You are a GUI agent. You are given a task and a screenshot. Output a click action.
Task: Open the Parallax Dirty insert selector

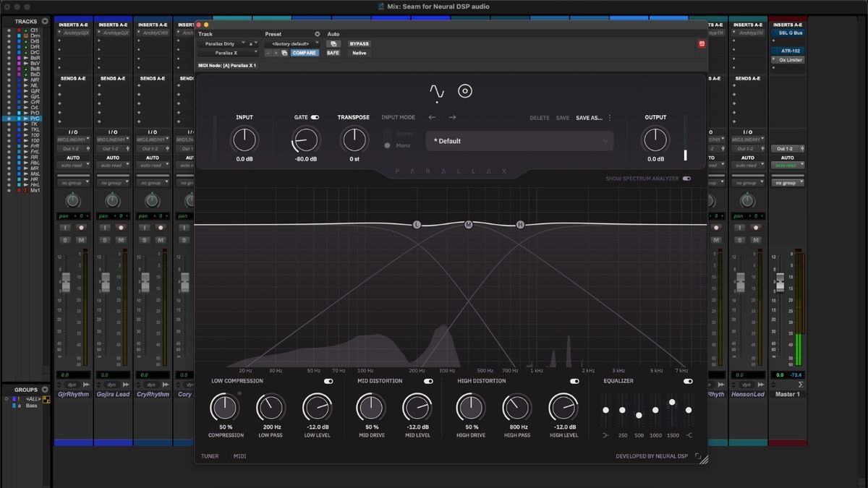coord(221,43)
